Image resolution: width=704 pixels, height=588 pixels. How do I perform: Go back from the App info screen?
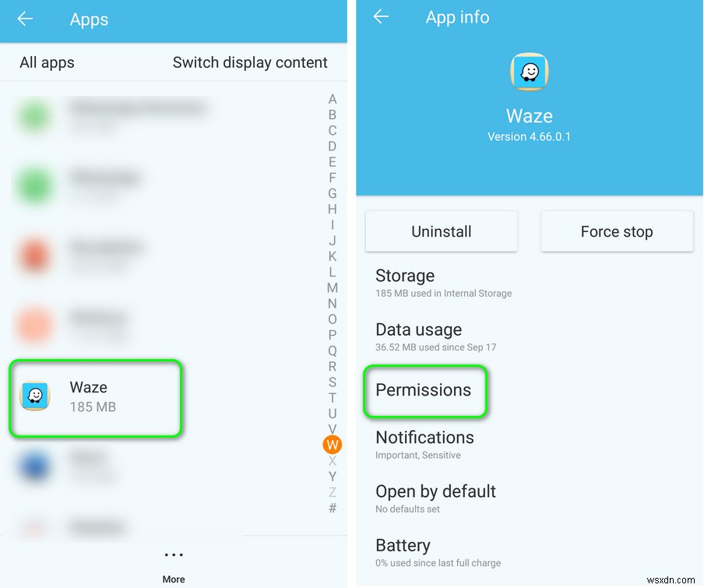[381, 16]
